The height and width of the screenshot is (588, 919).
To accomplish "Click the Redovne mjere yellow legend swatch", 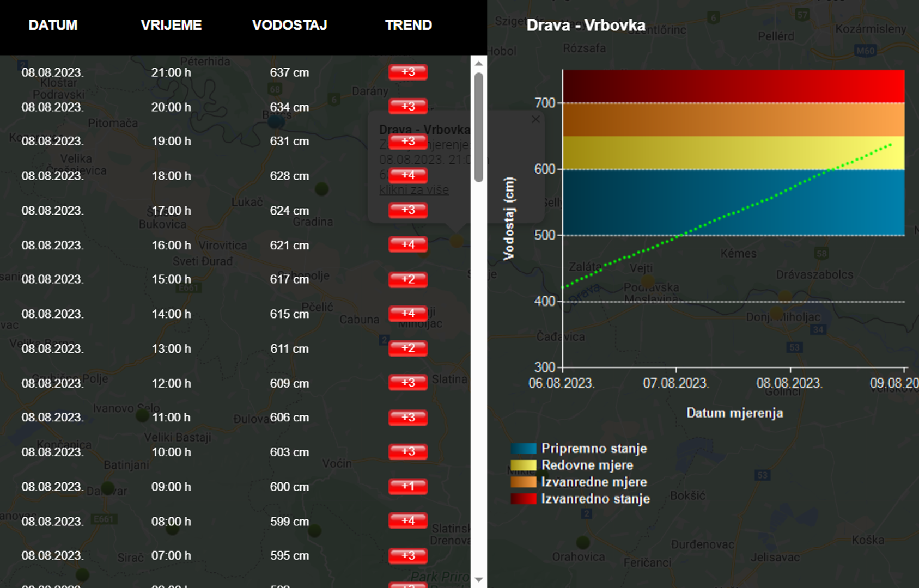I will click(x=524, y=465).
